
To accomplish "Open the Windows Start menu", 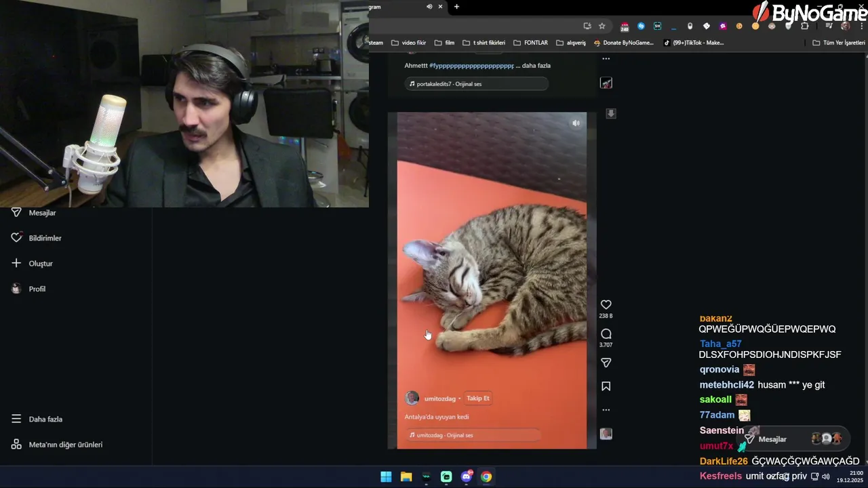I will 386,476.
